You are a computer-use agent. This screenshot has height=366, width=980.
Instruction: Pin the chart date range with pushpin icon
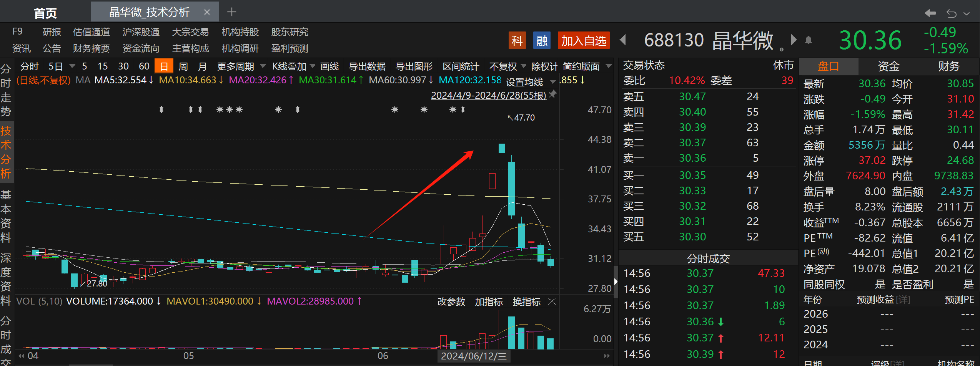pos(553,94)
